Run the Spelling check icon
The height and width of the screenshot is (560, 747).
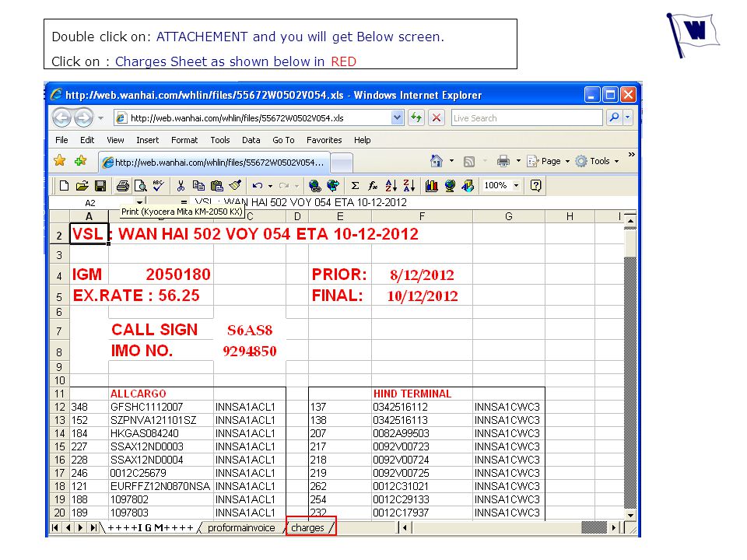pyautogui.click(x=159, y=186)
